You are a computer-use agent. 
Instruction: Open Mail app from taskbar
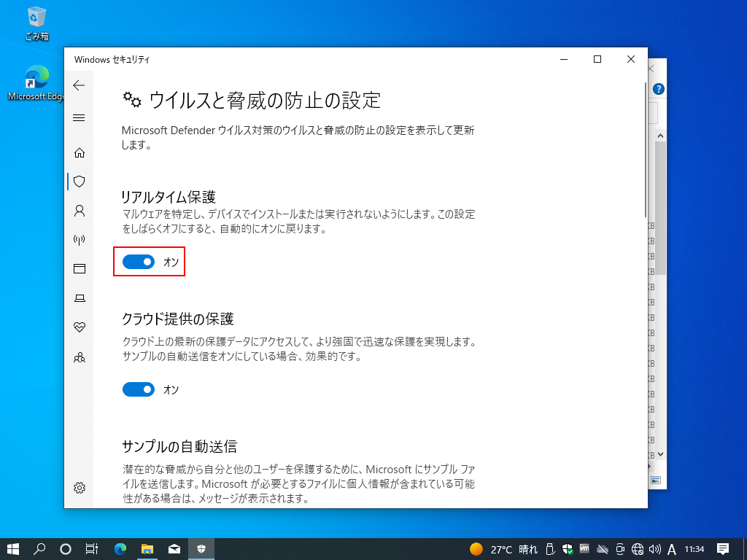[174, 549]
